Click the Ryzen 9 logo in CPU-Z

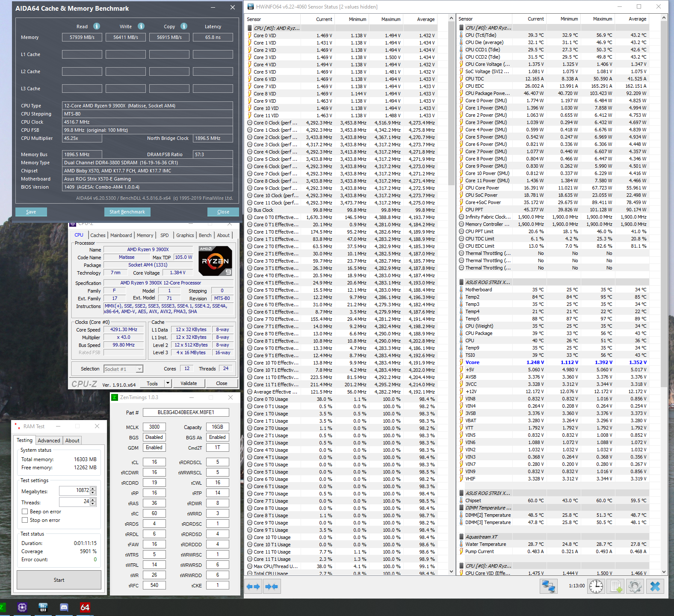click(216, 261)
